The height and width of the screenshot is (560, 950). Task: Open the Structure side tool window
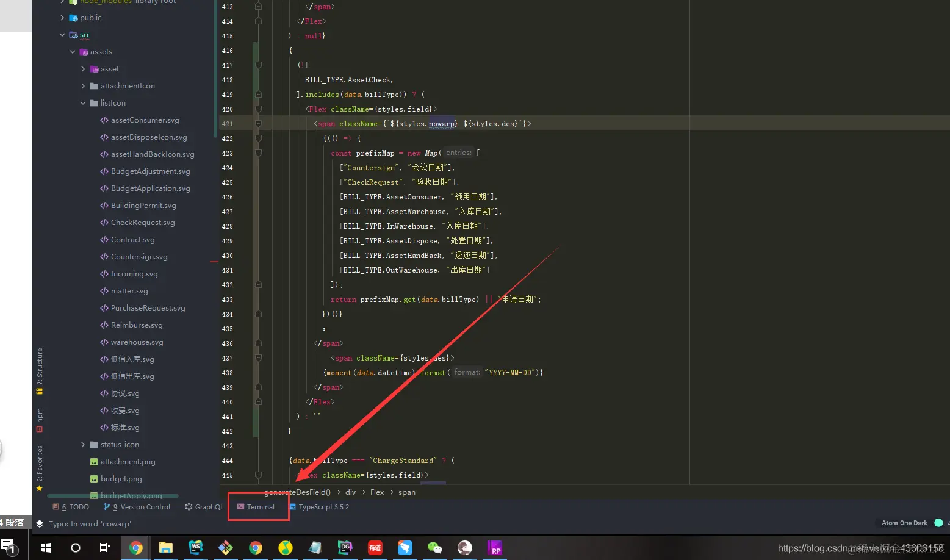(40, 371)
